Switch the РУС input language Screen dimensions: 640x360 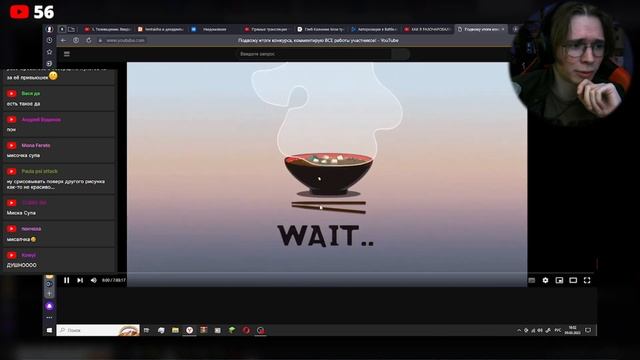point(558,330)
